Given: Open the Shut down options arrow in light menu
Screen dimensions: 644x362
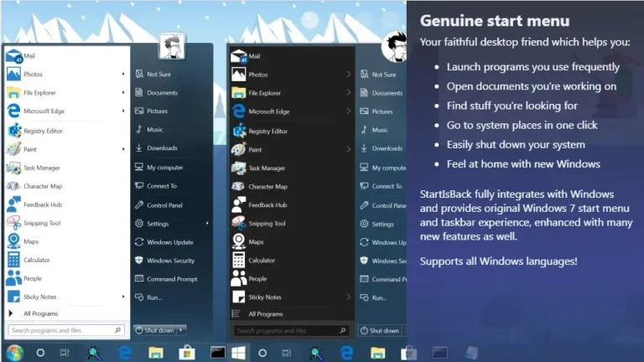Looking at the screenshot, I should [182, 330].
